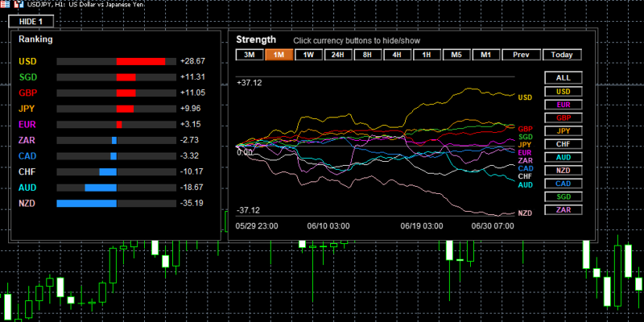Click the AUD label in Ranking
The height and width of the screenshot is (322, 644).
click(x=27, y=188)
